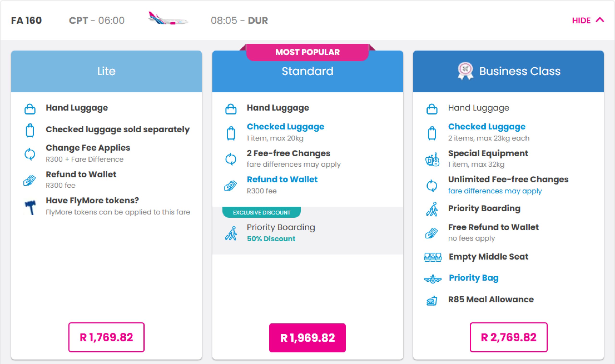Click the airplane image in the flight header

(x=168, y=19)
